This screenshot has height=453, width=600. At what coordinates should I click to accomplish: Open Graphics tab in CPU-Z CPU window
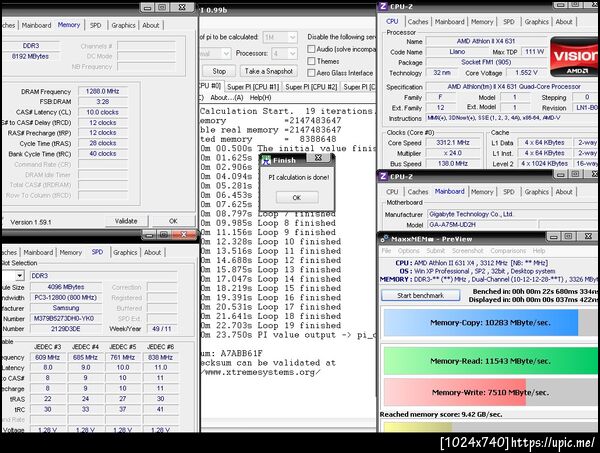536,22
